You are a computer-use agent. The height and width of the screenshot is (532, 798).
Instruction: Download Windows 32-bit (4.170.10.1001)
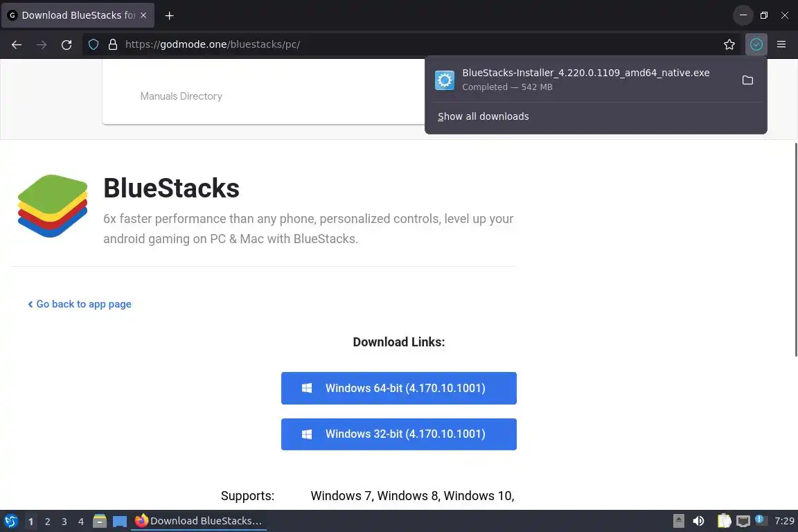398,434
